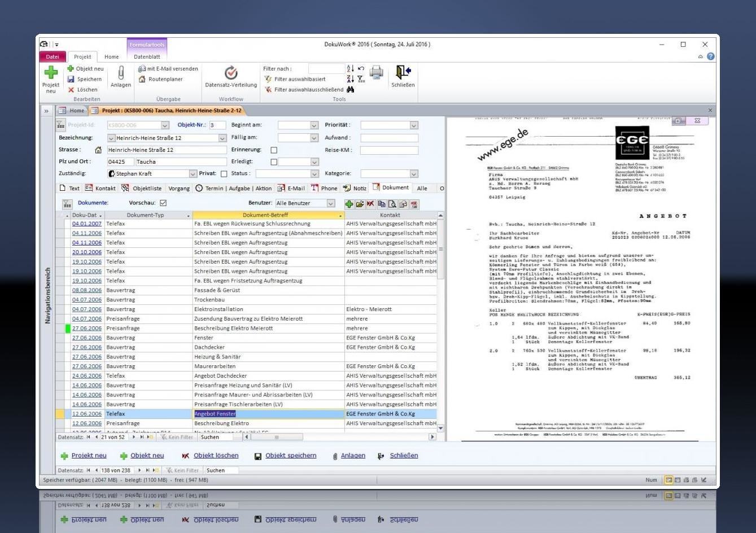Sort ascending with the A-Z icon
This screenshot has height=533, width=756.
351,69
